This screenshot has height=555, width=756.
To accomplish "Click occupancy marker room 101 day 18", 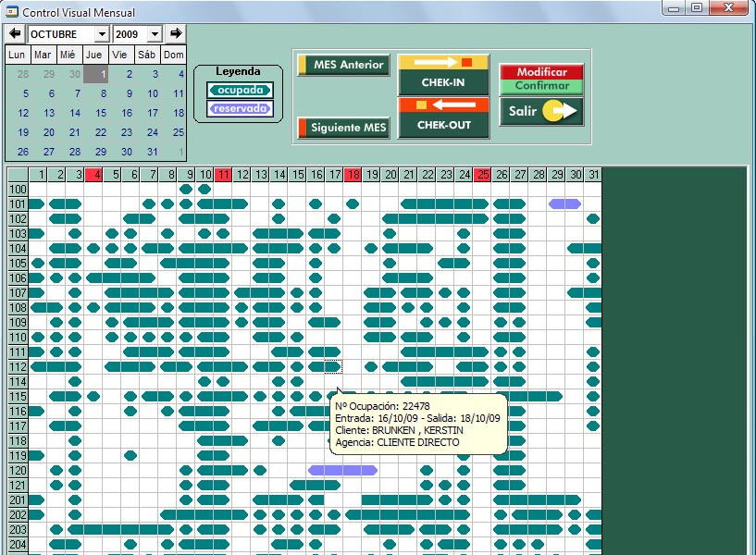I will (x=353, y=203).
